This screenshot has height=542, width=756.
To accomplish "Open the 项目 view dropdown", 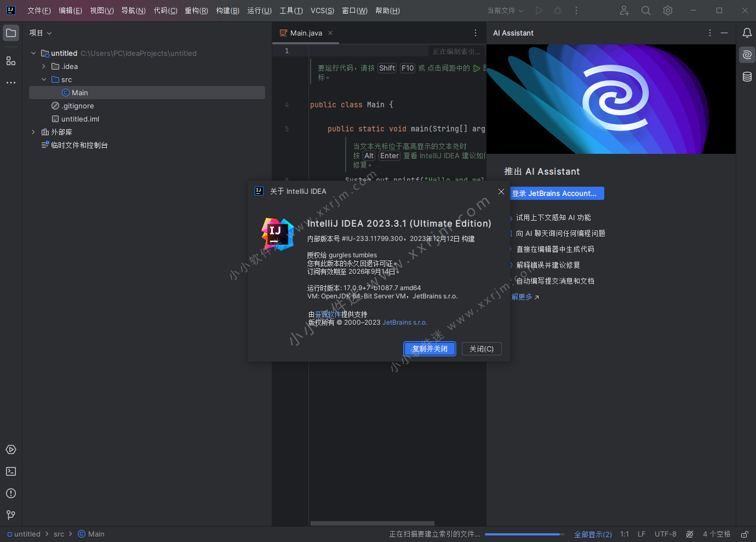I will click(x=41, y=33).
